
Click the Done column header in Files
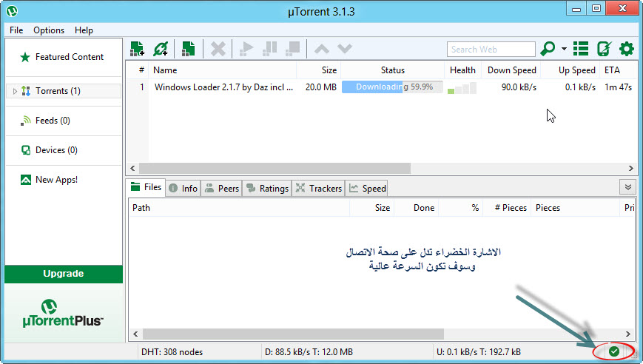coord(417,208)
